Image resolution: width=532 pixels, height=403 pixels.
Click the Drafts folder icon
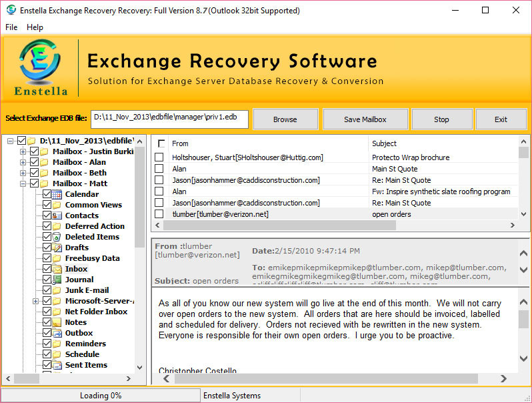coord(57,248)
